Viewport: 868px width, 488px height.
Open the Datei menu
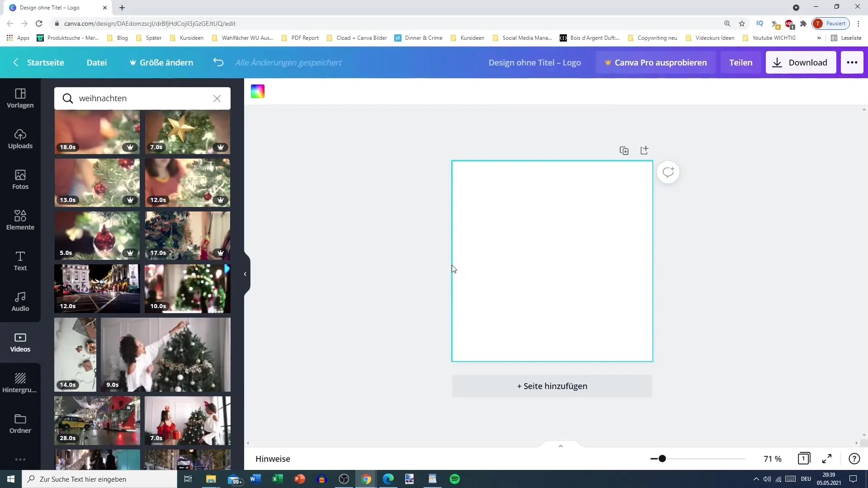97,62
